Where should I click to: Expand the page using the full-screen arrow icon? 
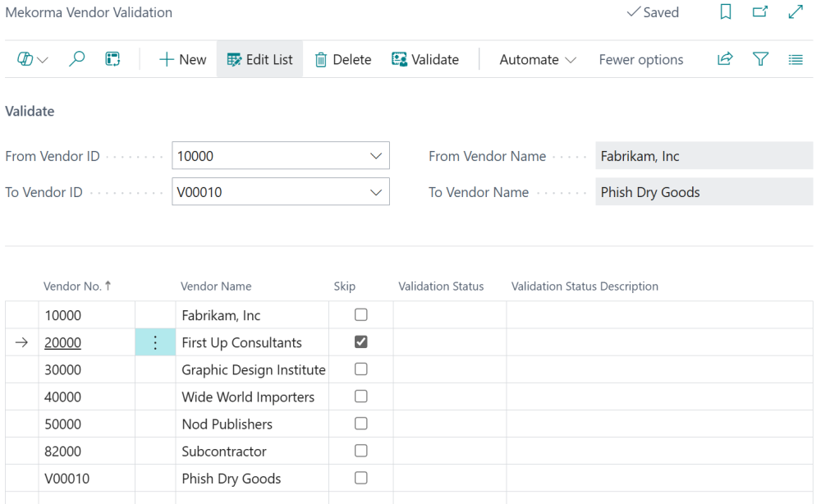click(795, 11)
